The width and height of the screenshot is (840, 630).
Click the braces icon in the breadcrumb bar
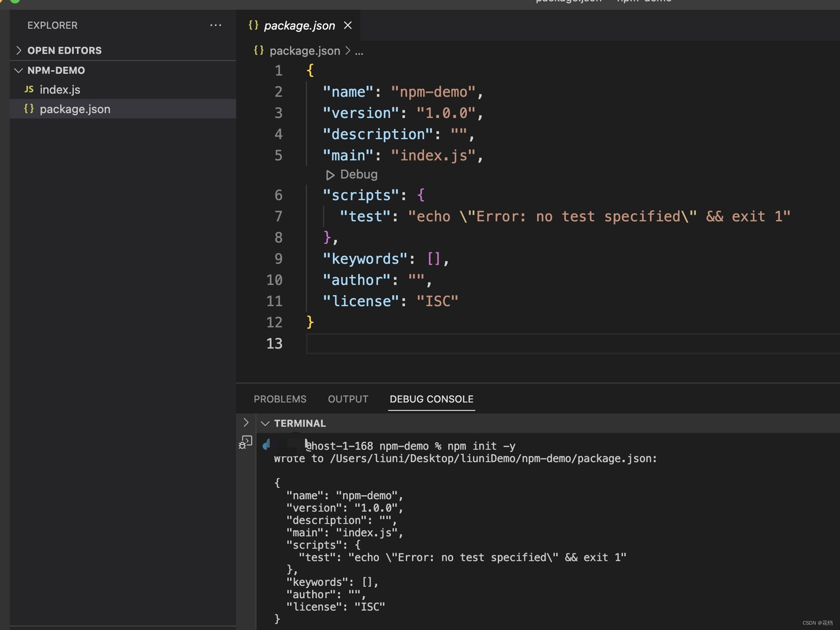259,50
